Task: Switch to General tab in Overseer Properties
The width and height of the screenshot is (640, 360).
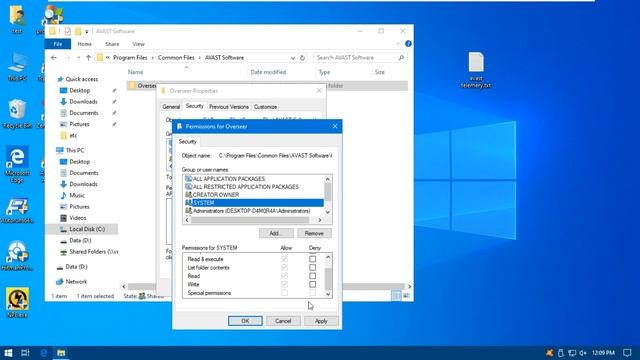Action: coord(171,107)
